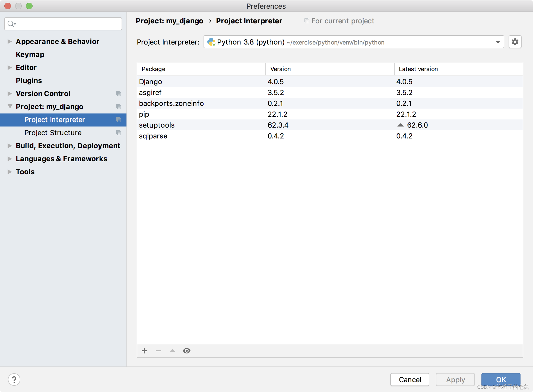Viewport: 533px width, 392px height.
Task: Click the copy icon beside Version Control
Action: click(119, 94)
